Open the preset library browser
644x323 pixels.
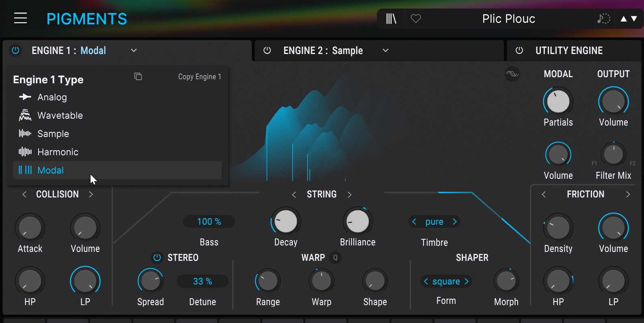391,19
